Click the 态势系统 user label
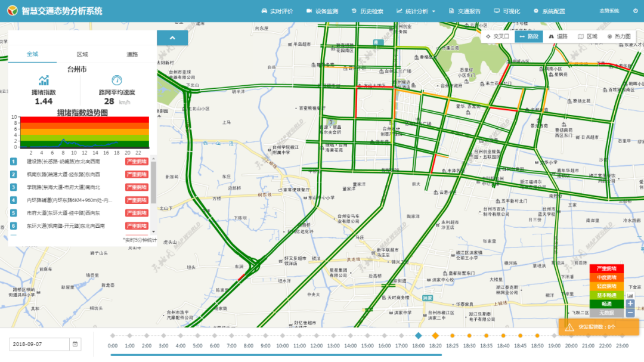644x362 pixels. click(609, 11)
